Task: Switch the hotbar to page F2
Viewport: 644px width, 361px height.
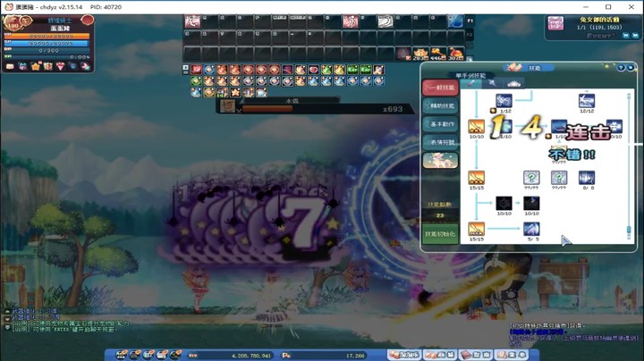Action: click(x=470, y=35)
